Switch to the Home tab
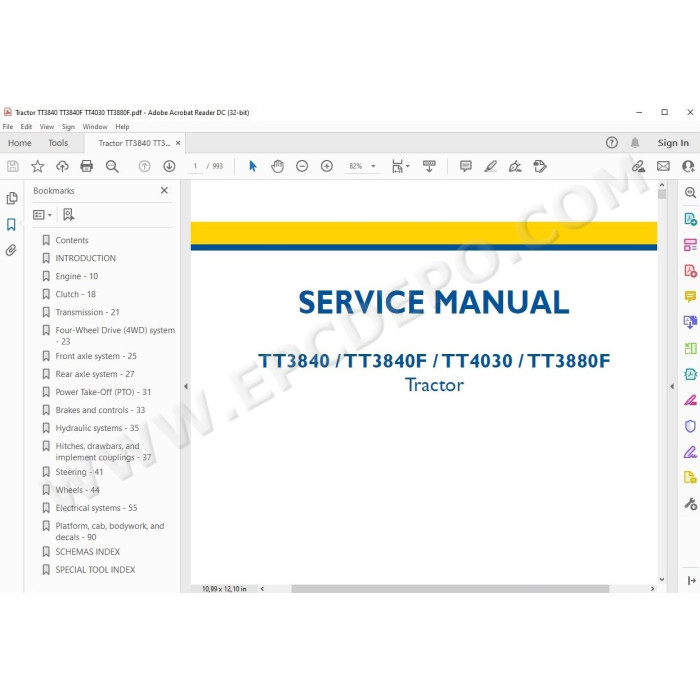This screenshot has width=700, height=700. 20,143
